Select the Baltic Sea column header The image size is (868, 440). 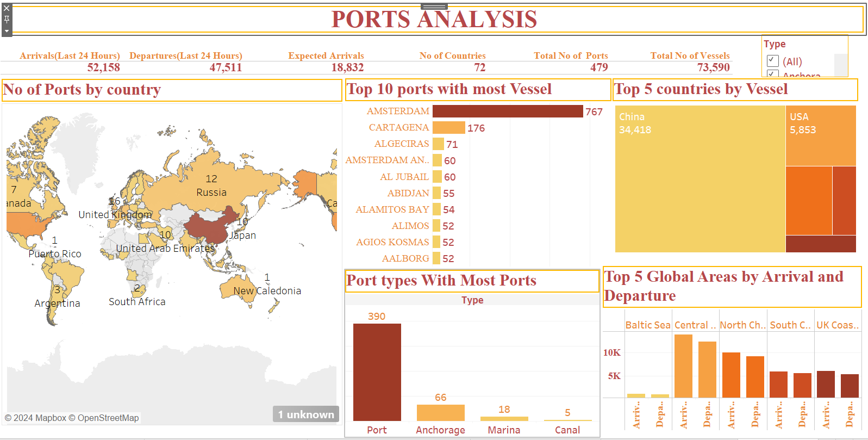[647, 325]
